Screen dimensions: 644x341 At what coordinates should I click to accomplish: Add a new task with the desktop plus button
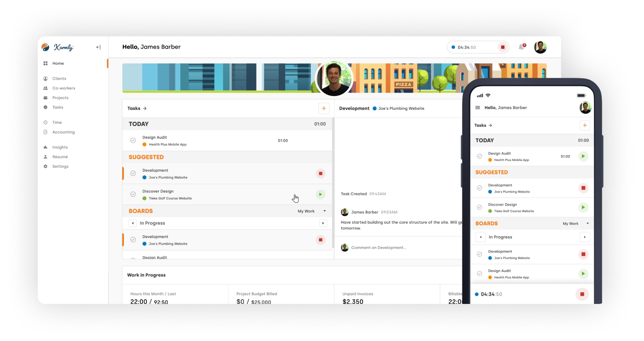(324, 108)
